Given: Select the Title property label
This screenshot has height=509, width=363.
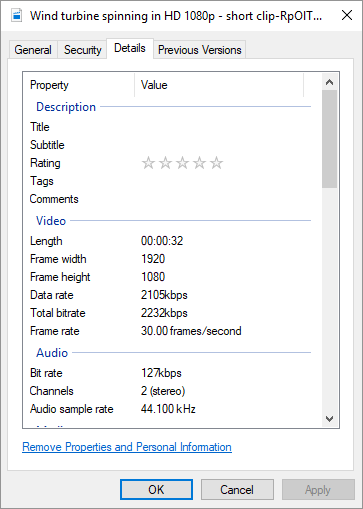Looking at the screenshot, I should [40, 127].
